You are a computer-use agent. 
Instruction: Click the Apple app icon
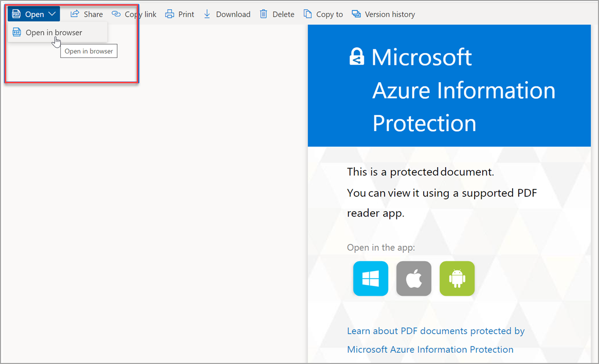point(414,279)
